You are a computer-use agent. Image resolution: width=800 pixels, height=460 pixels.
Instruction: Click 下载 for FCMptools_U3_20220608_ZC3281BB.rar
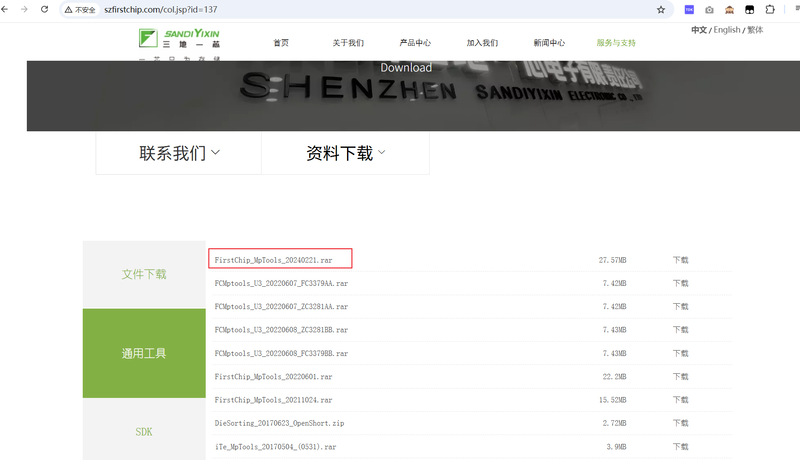click(x=681, y=330)
